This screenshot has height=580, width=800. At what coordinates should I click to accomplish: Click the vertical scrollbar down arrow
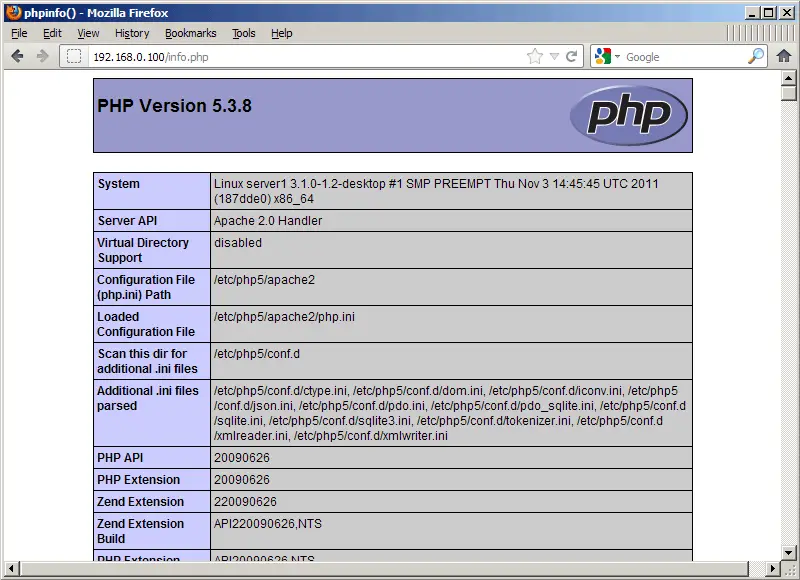(x=788, y=552)
